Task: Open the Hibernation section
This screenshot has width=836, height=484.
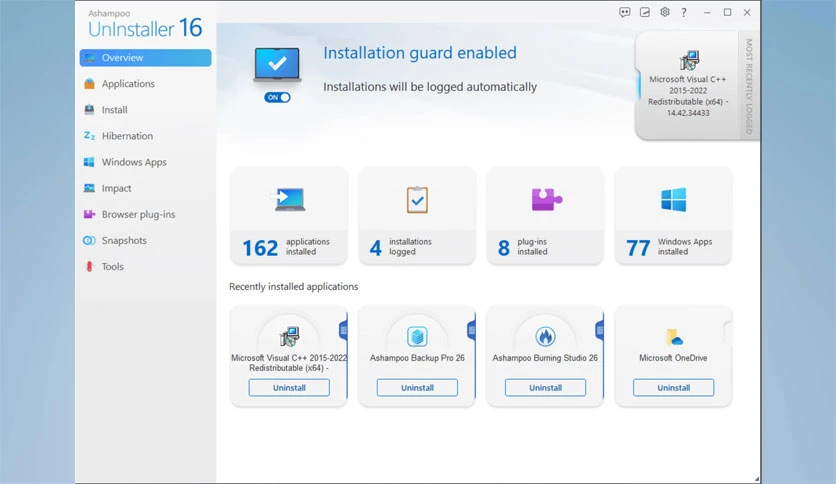Action: (127, 136)
